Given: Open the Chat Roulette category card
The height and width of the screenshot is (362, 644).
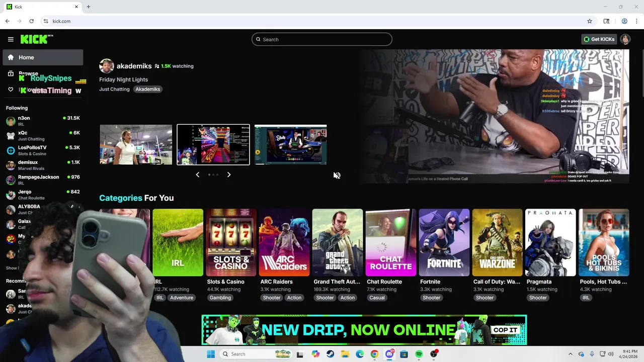Looking at the screenshot, I should [391, 242].
